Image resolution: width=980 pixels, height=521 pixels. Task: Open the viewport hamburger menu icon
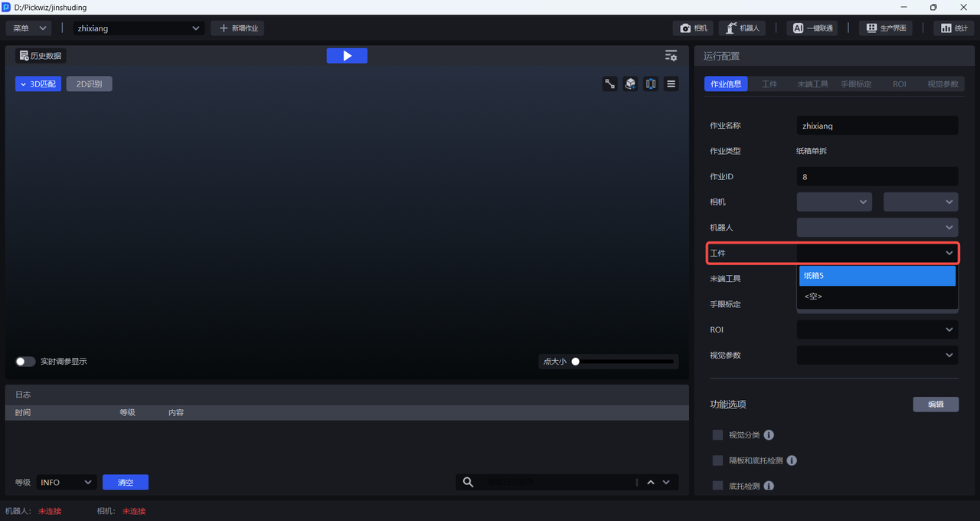point(671,84)
